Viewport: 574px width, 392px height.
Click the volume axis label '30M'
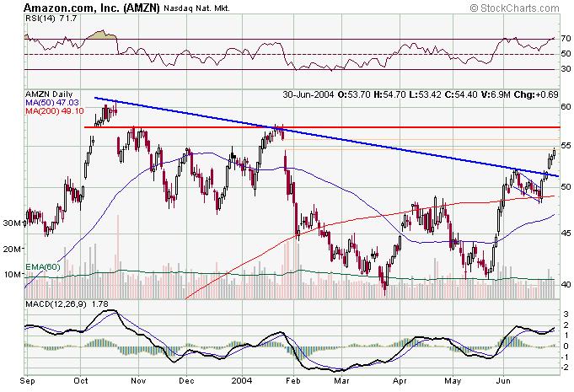tap(12, 223)
